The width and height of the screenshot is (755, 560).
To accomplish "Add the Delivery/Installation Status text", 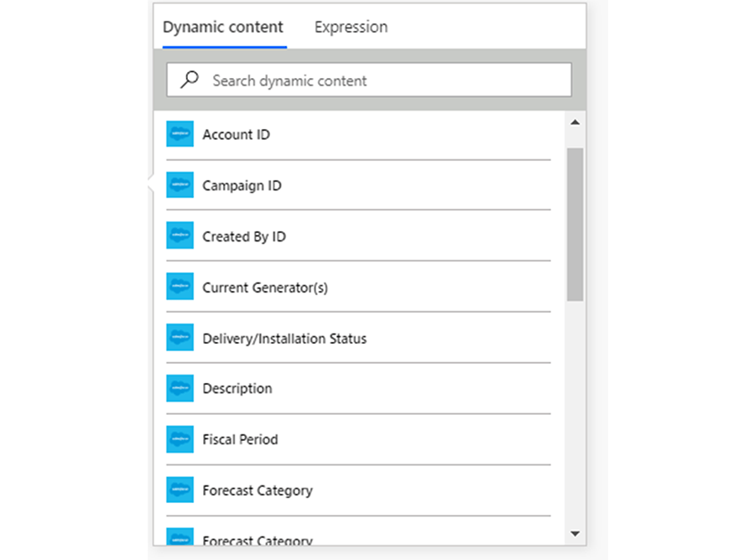I will coord(284,339).
